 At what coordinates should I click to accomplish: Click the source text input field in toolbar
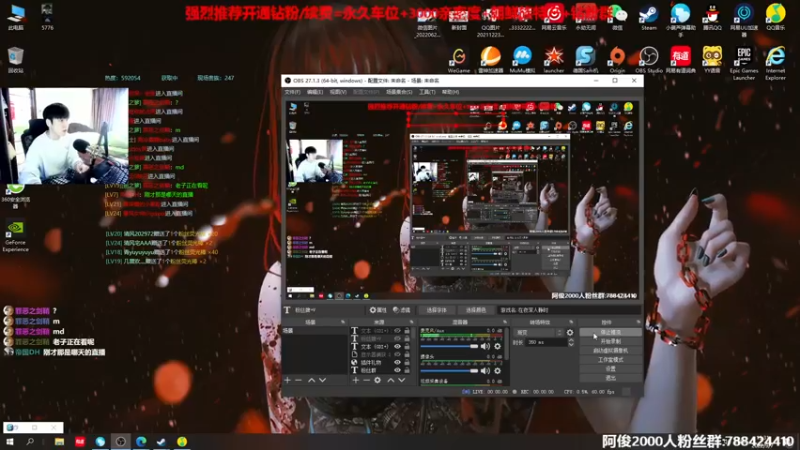point(569,310)
